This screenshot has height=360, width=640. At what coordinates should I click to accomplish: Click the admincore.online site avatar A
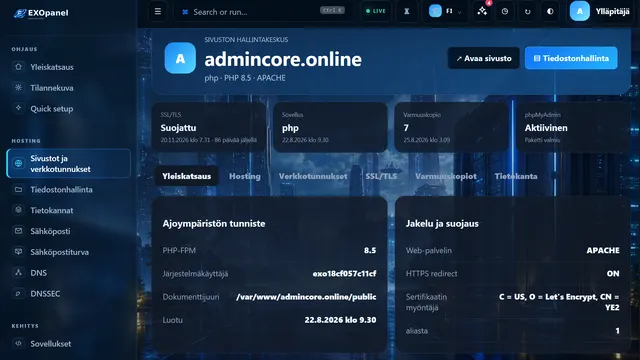point(180,58)
